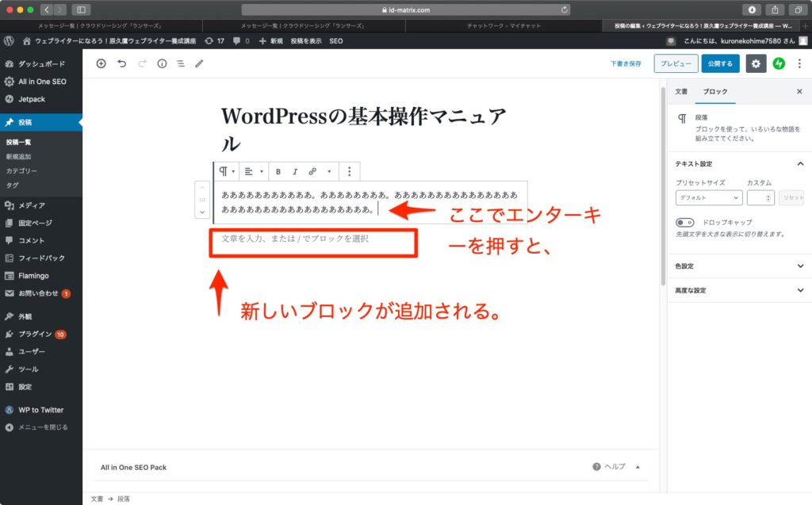Open the paragraph block type switcher

click(227, 171)
